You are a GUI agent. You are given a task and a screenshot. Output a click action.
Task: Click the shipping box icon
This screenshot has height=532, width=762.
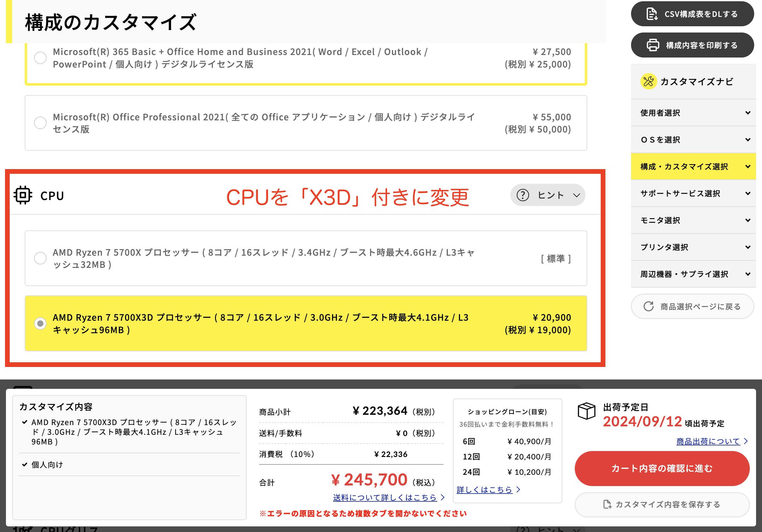tap(586, 411)
